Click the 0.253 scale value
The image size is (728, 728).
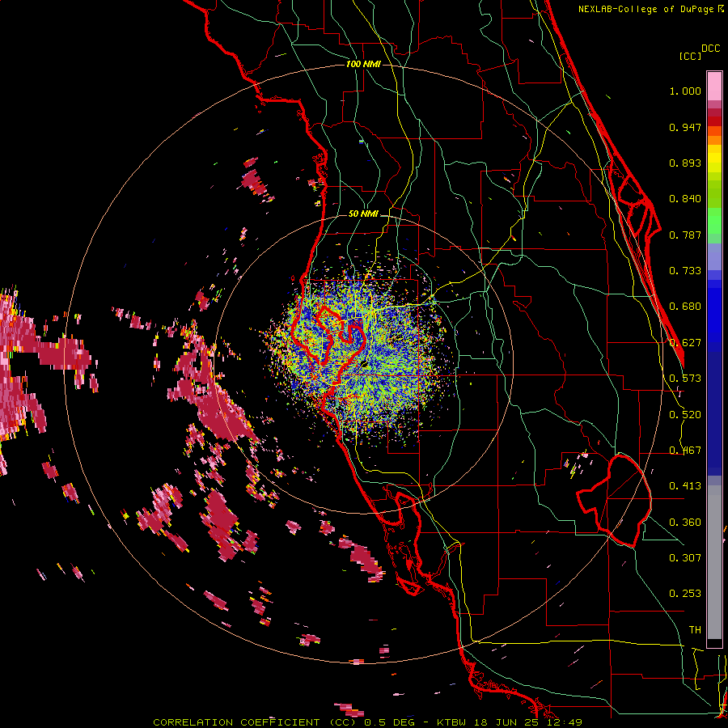[x=685, y=594]
